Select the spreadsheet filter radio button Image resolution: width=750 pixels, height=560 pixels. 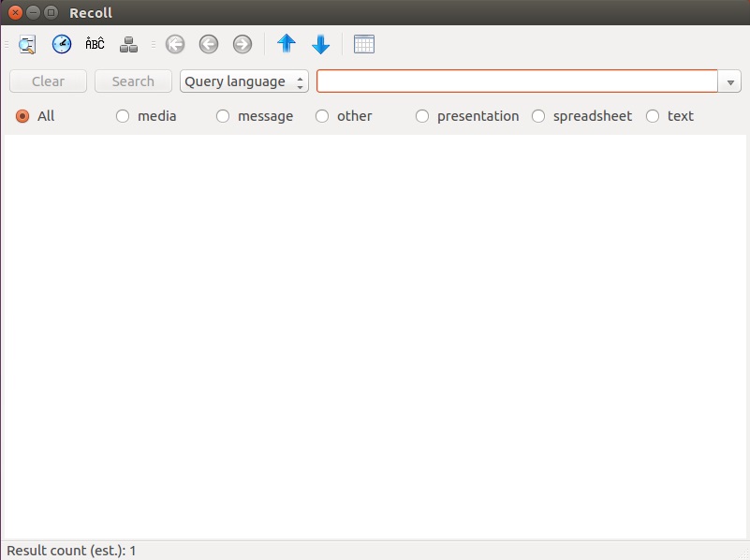pos(538,116)
